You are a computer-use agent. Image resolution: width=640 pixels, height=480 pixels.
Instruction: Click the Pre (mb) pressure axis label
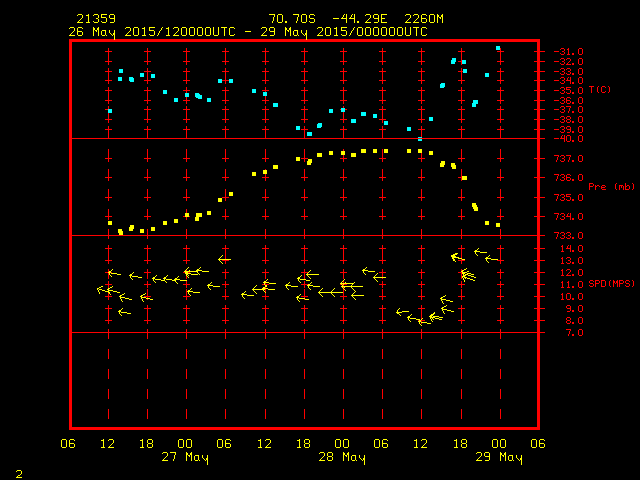pos(611,187)
